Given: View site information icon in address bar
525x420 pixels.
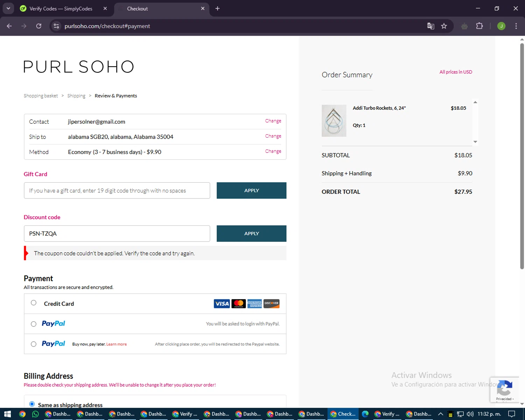Looking at the screenshot, I should 56,26.
